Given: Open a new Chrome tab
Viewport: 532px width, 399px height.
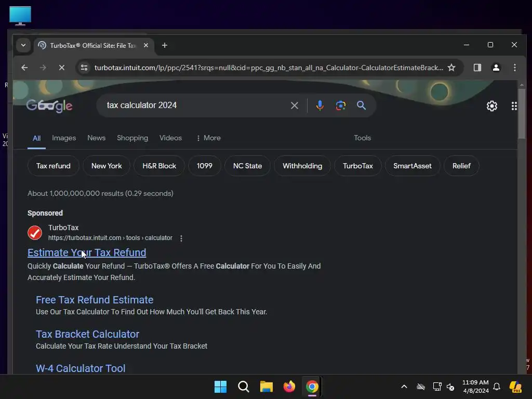Looking at the screenshot, I should 165,45.
